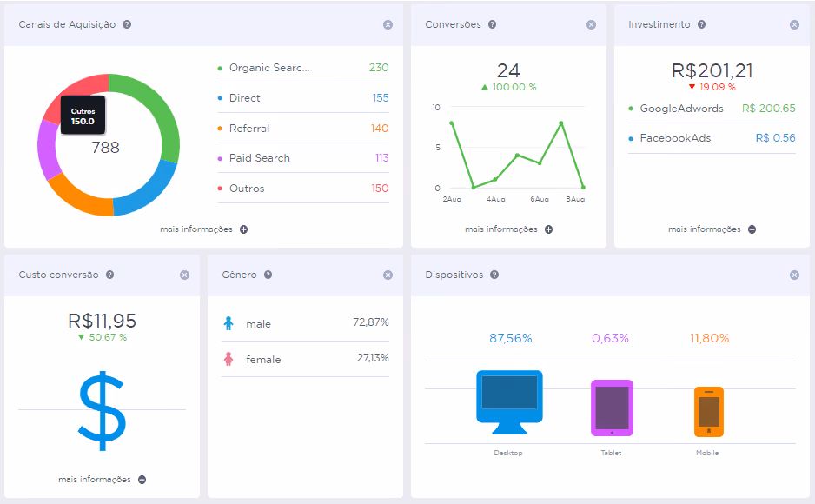This screenshot has height=504, width=815.
Task: Open help icon beside Custo conversão
Action: click(x=110, y=275)
